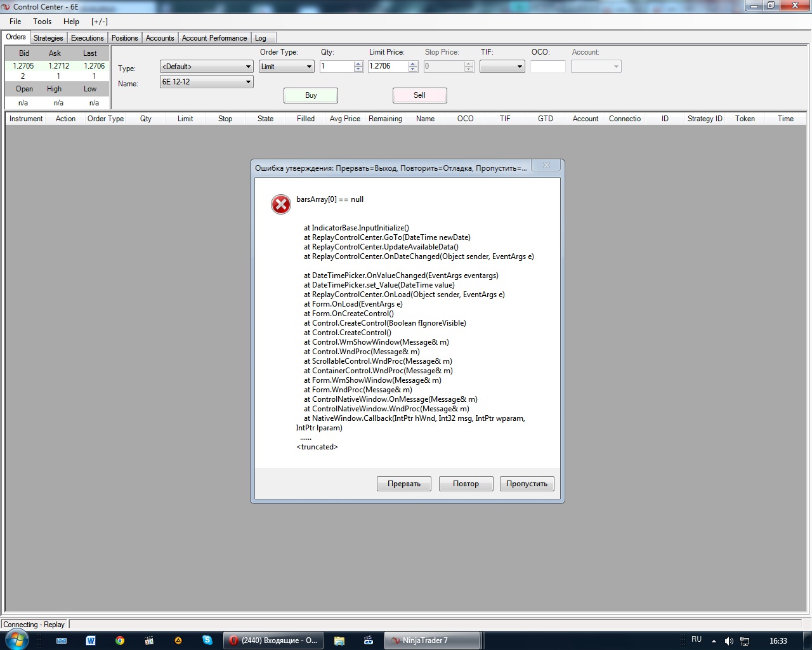
Task: Open the Help menu
Action: 71,22
